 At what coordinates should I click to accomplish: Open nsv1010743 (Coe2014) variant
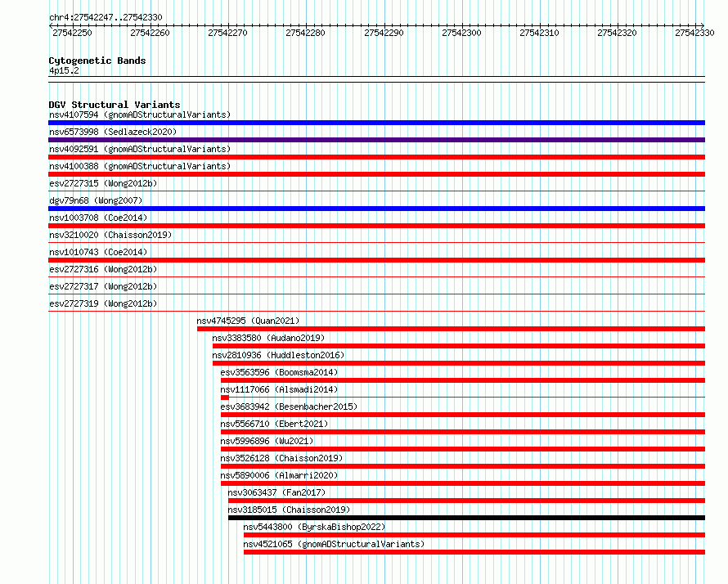pos(98,252)
